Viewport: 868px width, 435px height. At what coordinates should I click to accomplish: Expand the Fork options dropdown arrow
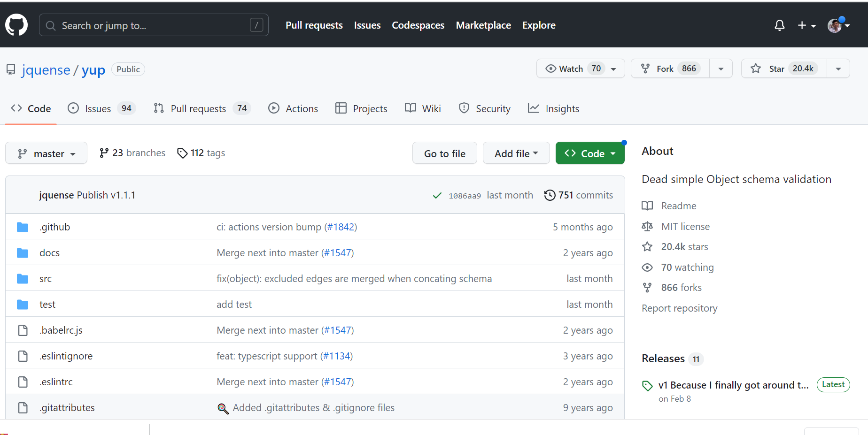(x=721, y=69)
